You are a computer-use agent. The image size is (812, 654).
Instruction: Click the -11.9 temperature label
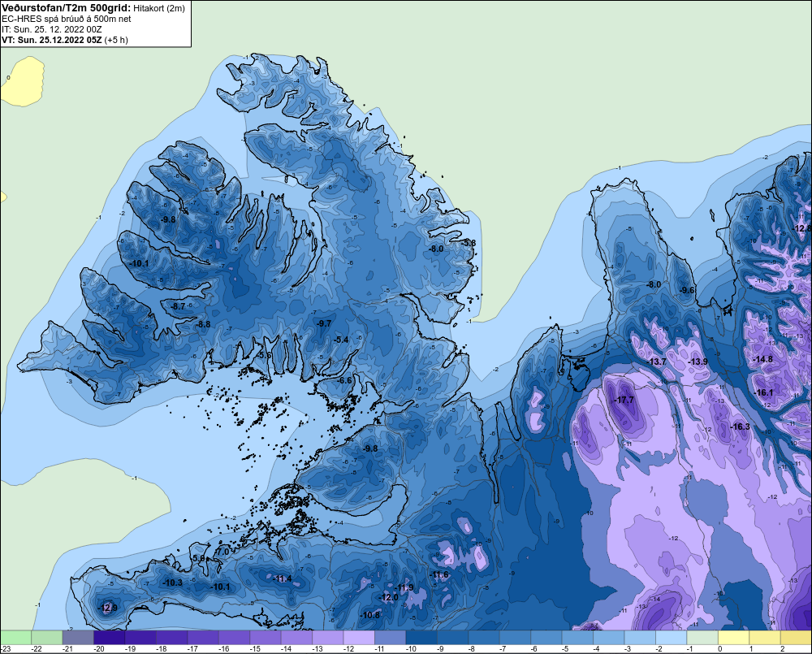pos(404,587)
